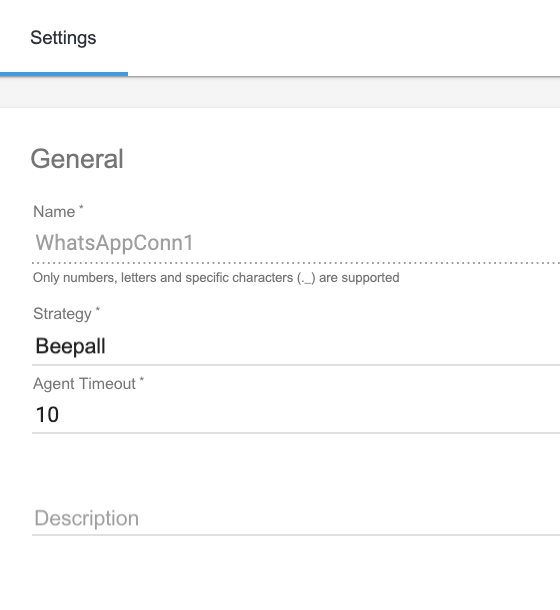Click the Name field containing WhatsAppConn1
The width and height of the screenshot is (560, 610).
296,243
